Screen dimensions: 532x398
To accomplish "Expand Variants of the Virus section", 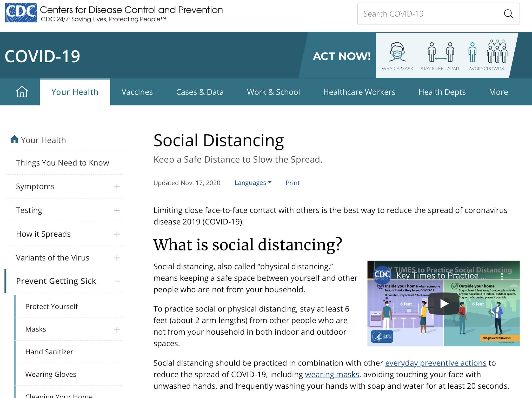I will click(117, 258).
